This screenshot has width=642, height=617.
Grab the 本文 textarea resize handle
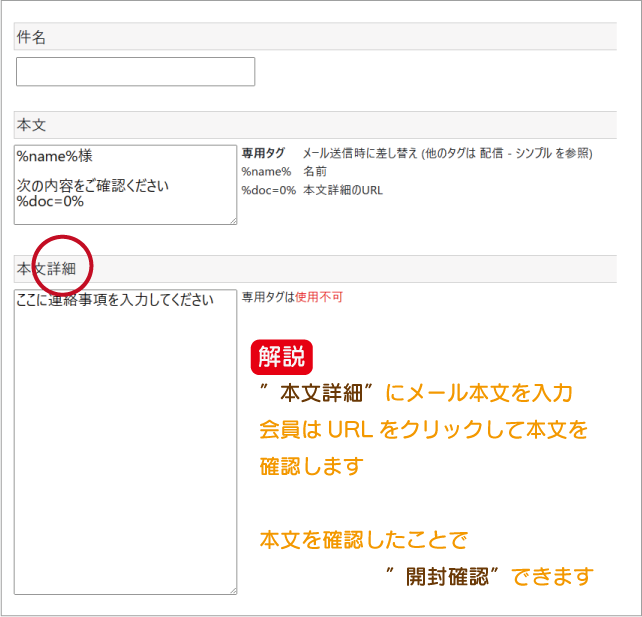pyautogui.click(x=233, y=220)
